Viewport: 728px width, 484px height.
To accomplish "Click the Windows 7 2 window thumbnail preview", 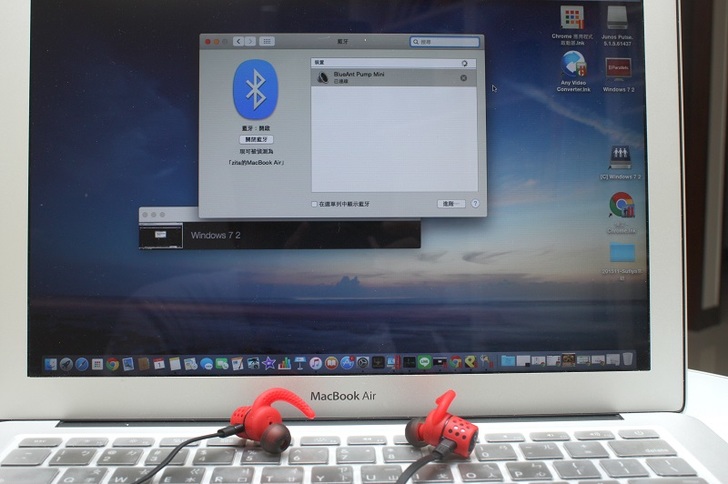I will click(161, 236).
